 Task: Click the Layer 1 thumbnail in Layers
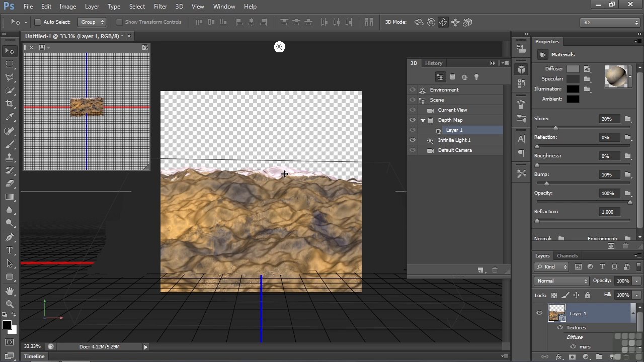coord(556,313)
